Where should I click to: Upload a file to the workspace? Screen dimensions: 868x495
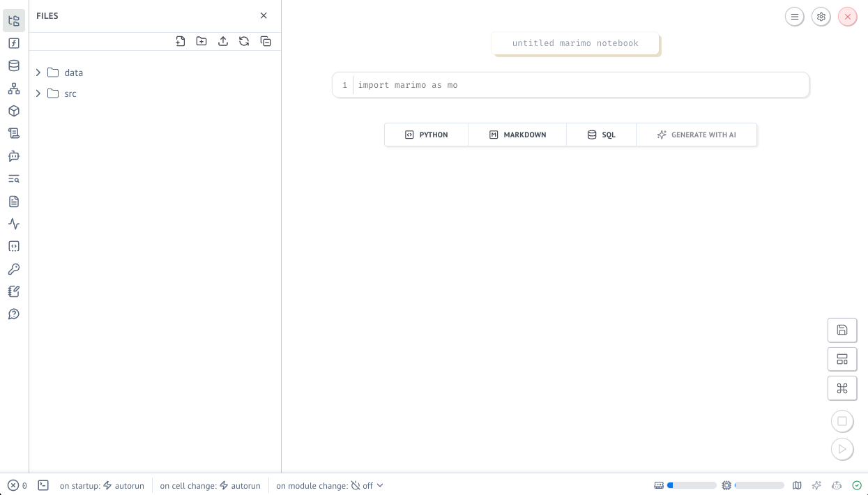tap(223, 41)
